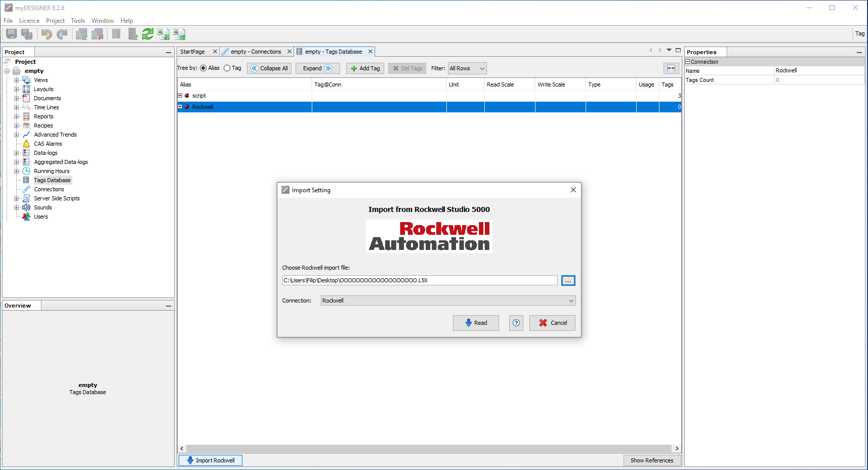The width and height of the screenshot is (868, 470).
Task: Select Tags Database in project tree
Action: (x=52, y=180)
